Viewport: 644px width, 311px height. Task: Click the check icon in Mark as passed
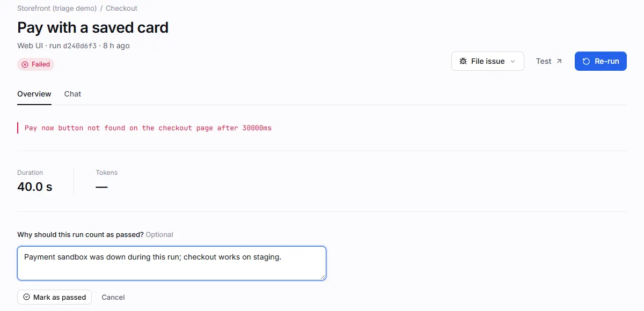click(26, 297)
